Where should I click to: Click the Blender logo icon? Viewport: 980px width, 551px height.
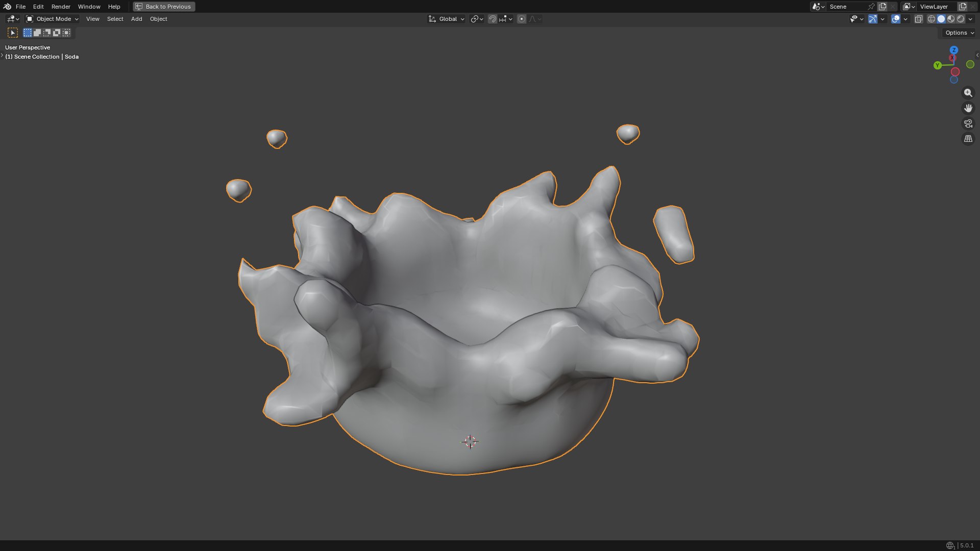point(7,7)
